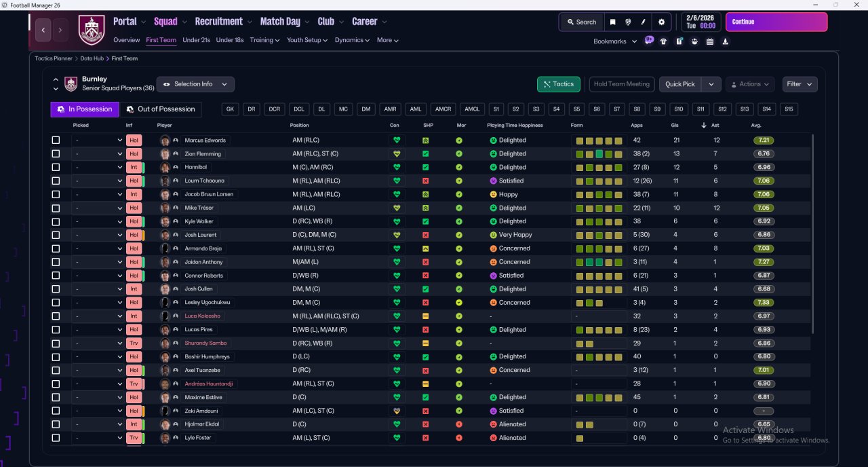This screenshot has height=467, width=868.
Task: Click the Burnley club badge in header
Action: [92, 30]
